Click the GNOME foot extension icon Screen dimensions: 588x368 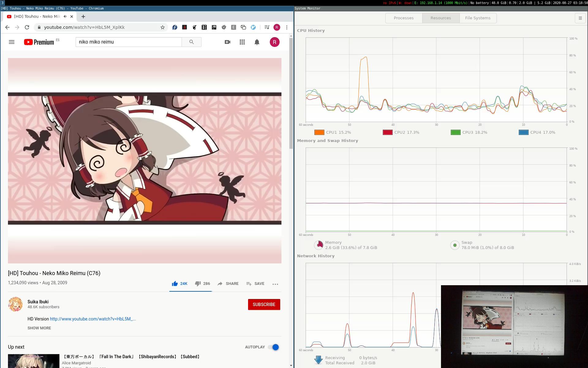click(x=194, y=27)
